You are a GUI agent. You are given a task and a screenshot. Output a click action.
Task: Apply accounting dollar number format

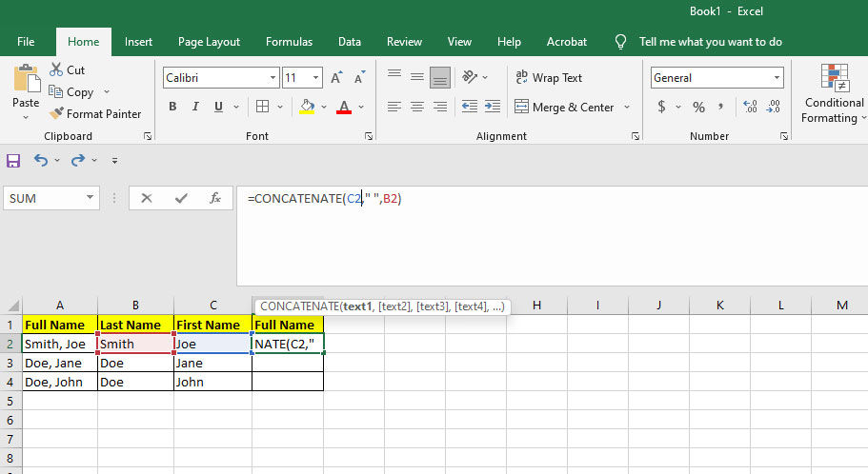[x=661, y=107]
